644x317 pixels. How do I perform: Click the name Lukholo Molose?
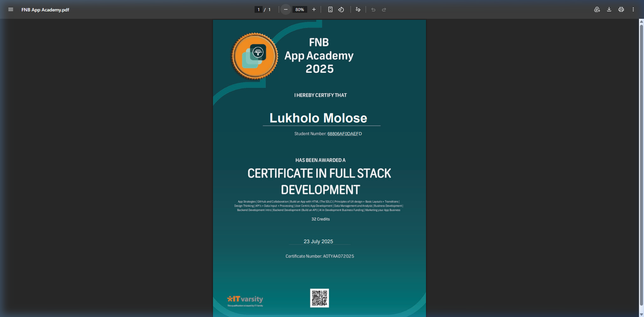[318, 118]
